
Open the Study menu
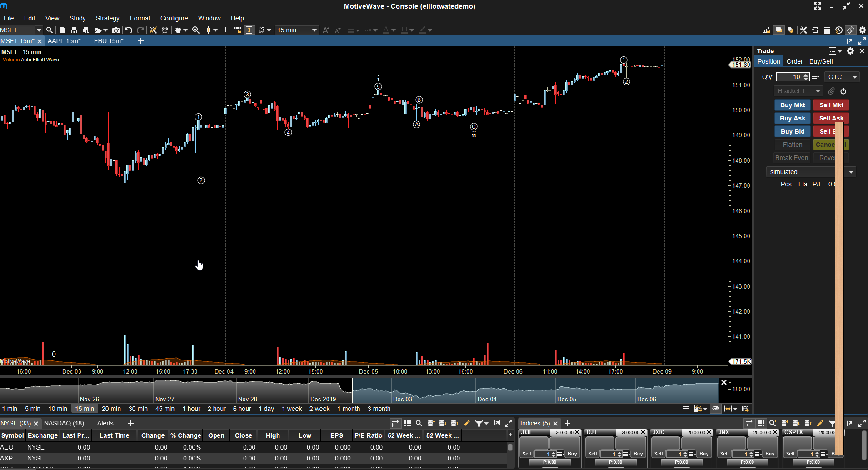(77, 18)
